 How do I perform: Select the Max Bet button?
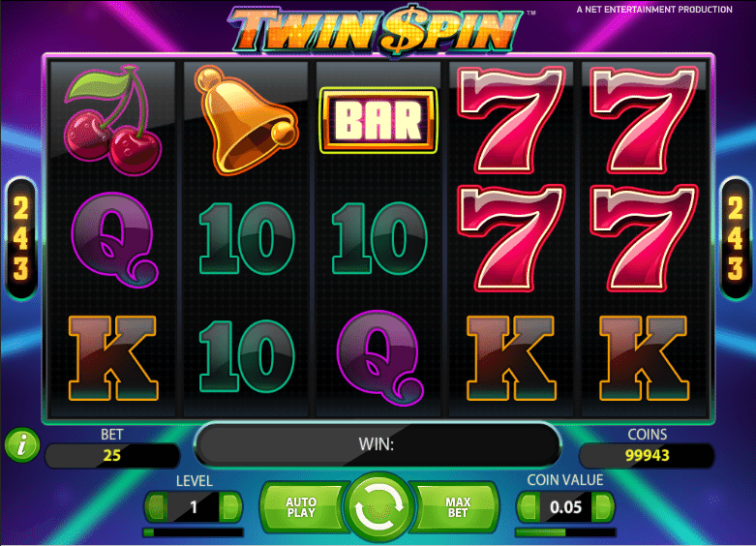457,507
